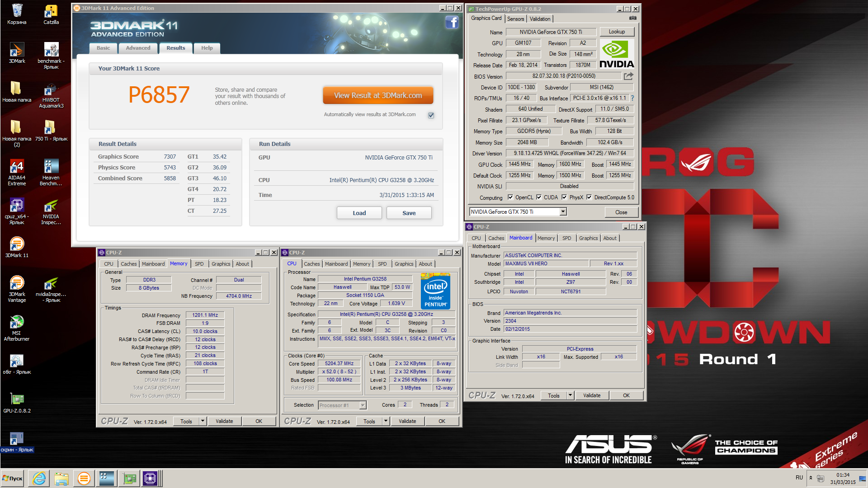Image resolution: width=868 pixels, height=488 pixels.
Task: Open the 3DMark Vantage desktop shortcut
Action: click(x=17, y=289)
